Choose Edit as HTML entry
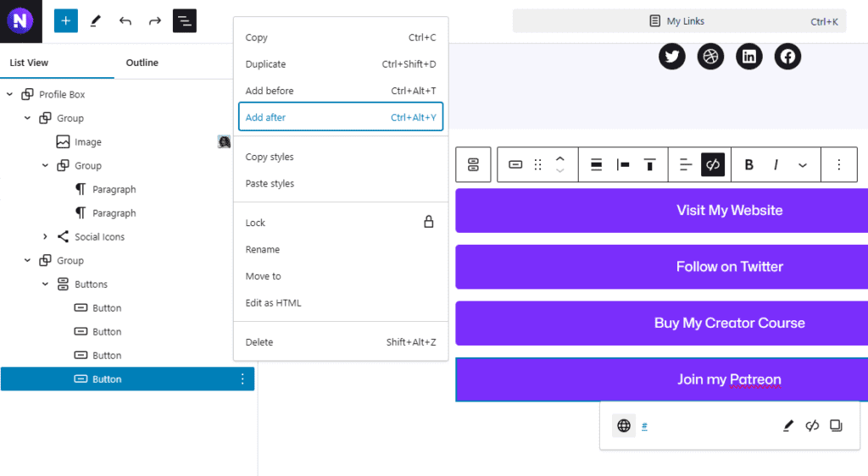This screenshot has height=476, width=868. (x=341, y=303)
